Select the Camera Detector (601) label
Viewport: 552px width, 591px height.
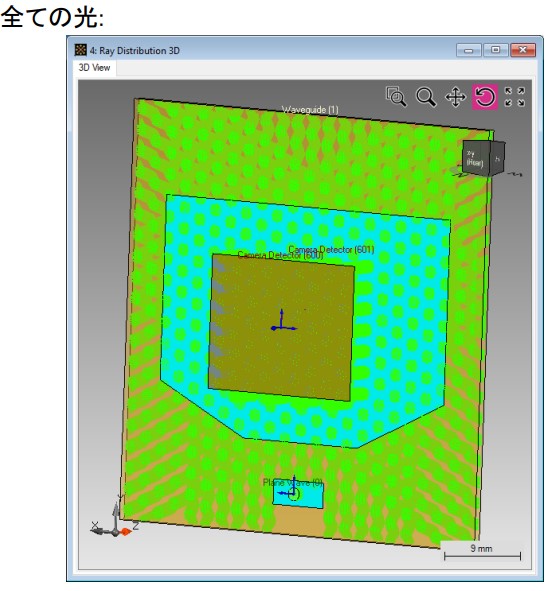coord(332,250)
